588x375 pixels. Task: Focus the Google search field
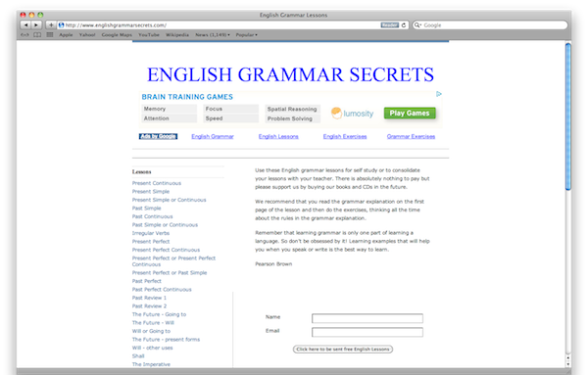tap(490, 25)
